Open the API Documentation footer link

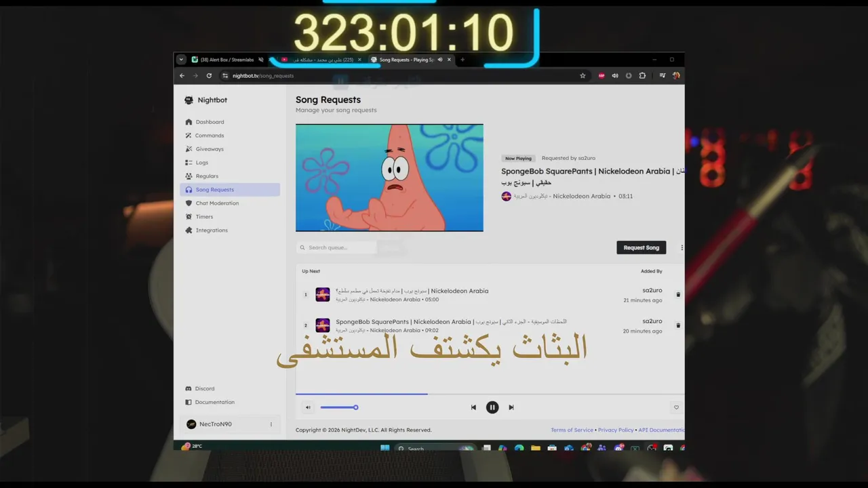[661, 430]
